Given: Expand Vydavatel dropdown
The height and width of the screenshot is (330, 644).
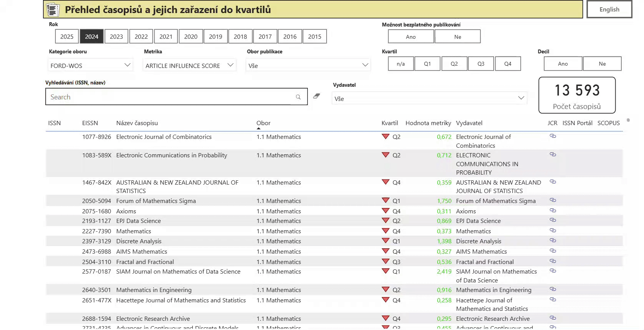Looking at the screenshot, I should [x=429, y=98].
